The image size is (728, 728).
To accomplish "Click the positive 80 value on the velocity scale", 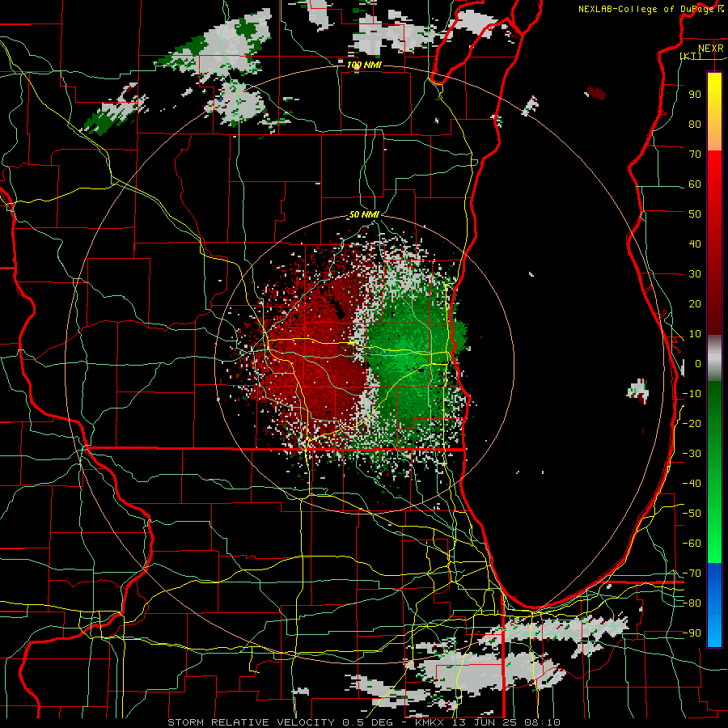I will [x=695, y=124].
